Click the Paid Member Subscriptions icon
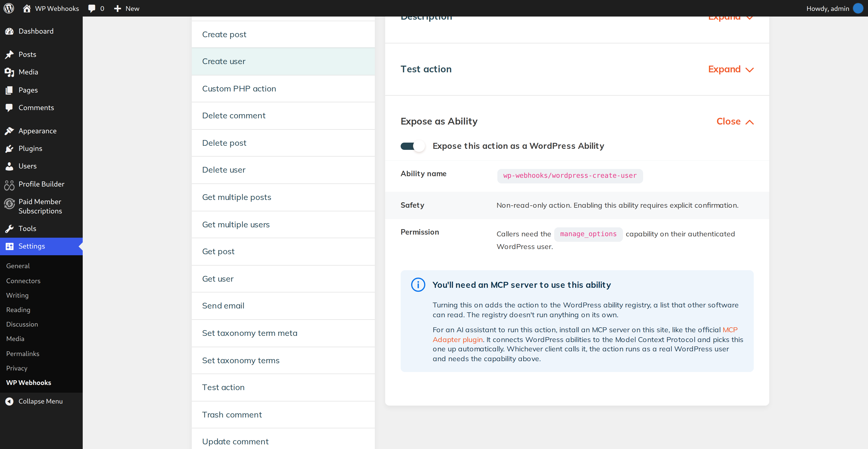868x449 pixels. [9, 204]
